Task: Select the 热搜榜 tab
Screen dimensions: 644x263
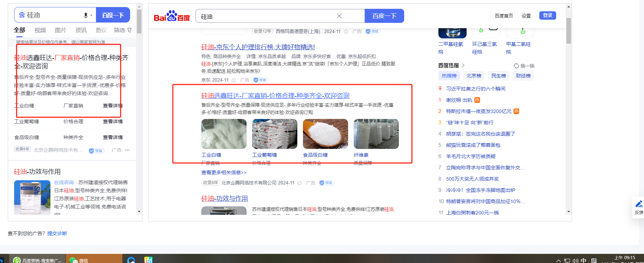Action: click(x=449, y=76)
